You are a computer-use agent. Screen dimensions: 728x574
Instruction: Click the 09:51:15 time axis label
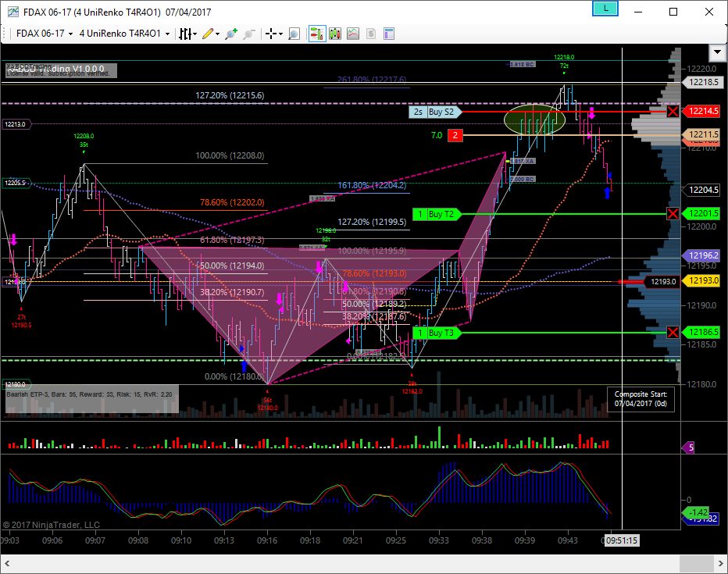622,540
